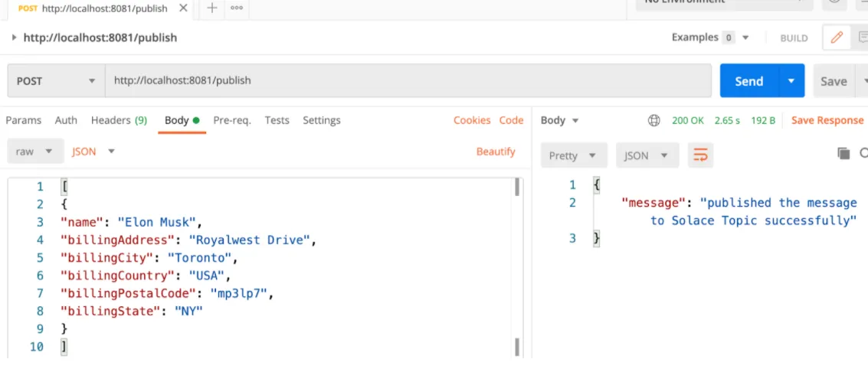Screen dimensions: 868x369
Task: Open the Pretty view dropdown
Action: [574, 155]
